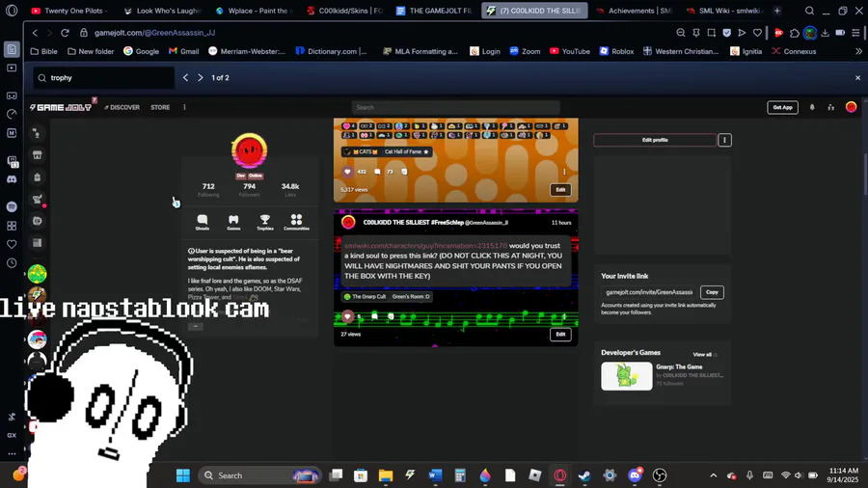Open Game Jolt notifications bell
Viewport: 868px width, 488px height.
812,107
